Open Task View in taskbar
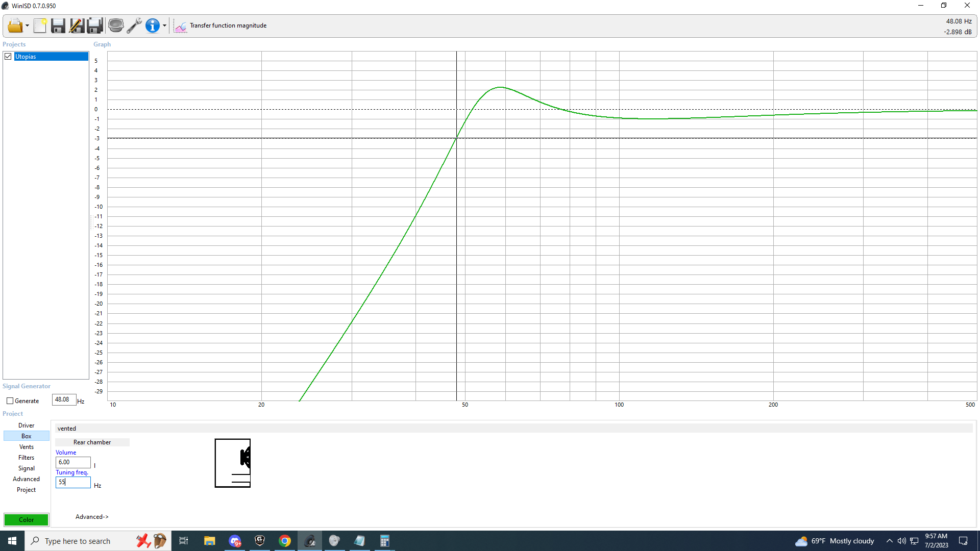 pyautogui.click(x=184, y=541)
